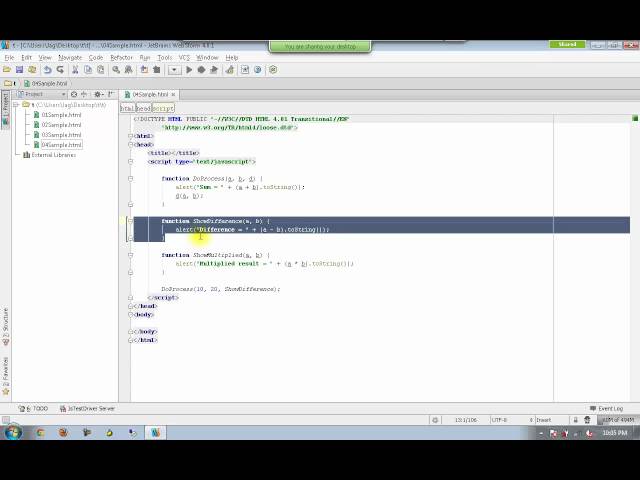Open the Tools menu
The image size is (640, 480).
tap(164, 58)
